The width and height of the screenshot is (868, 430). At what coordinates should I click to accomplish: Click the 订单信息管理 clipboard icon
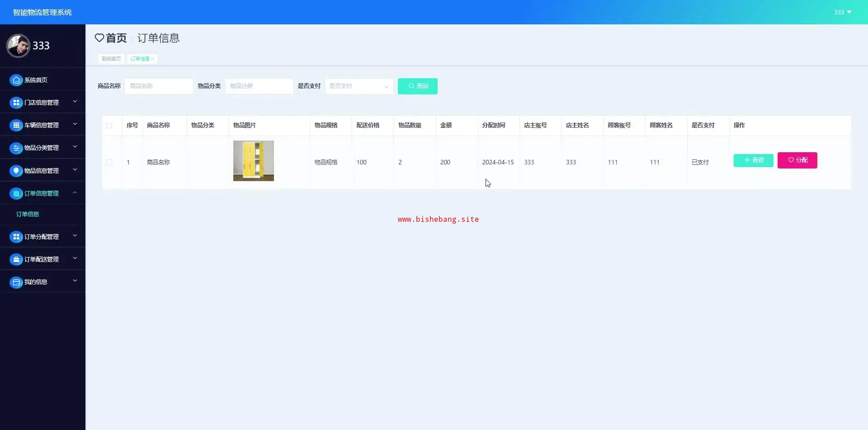click(x=16, y=193)
